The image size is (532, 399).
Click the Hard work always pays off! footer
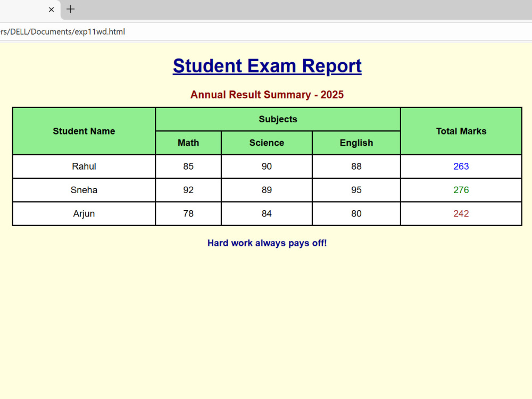tap(267, 243)
